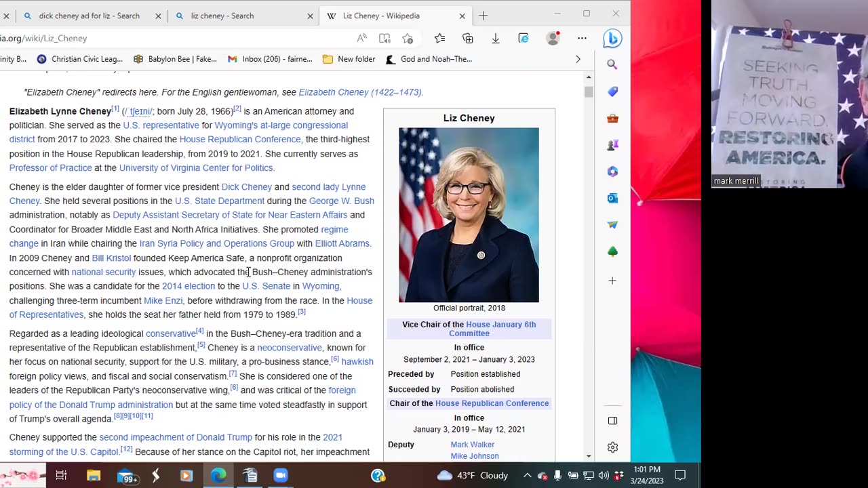Screen dimensions: 868x488
Task: Expand the New folder bookmarks folder
Action: click(349, 59)
